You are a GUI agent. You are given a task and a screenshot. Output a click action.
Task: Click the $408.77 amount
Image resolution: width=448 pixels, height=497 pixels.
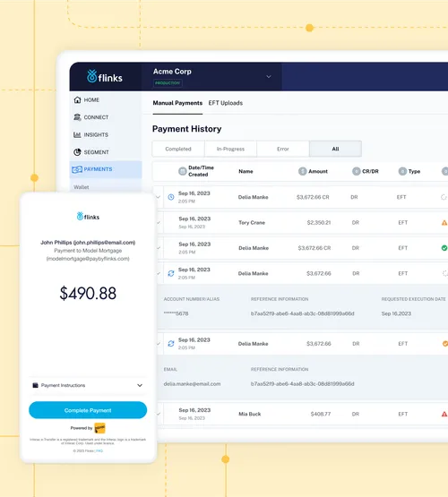[321, 414]
